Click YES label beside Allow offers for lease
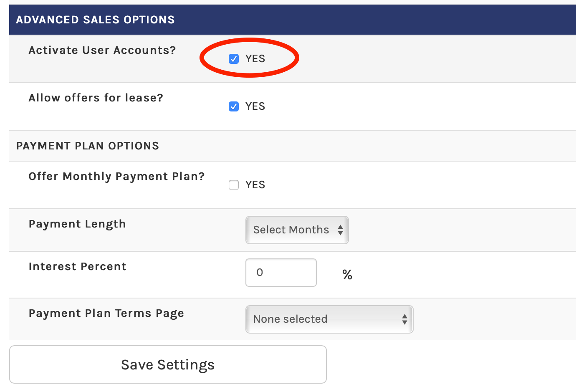The height and width of the screenshot is (392, 576). (x=255, y=106)
